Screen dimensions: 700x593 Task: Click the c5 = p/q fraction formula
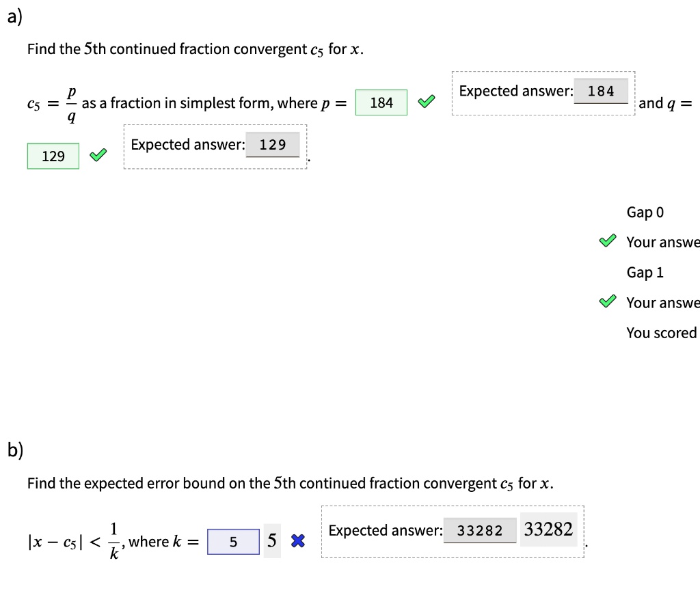[52, 105]
